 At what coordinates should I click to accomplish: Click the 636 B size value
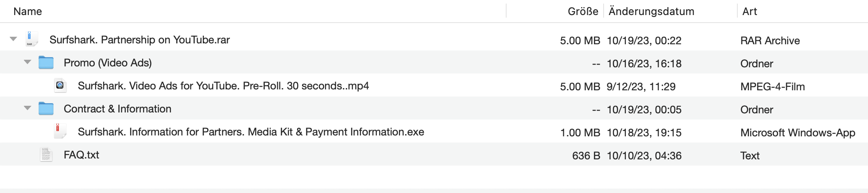[586, 156]
